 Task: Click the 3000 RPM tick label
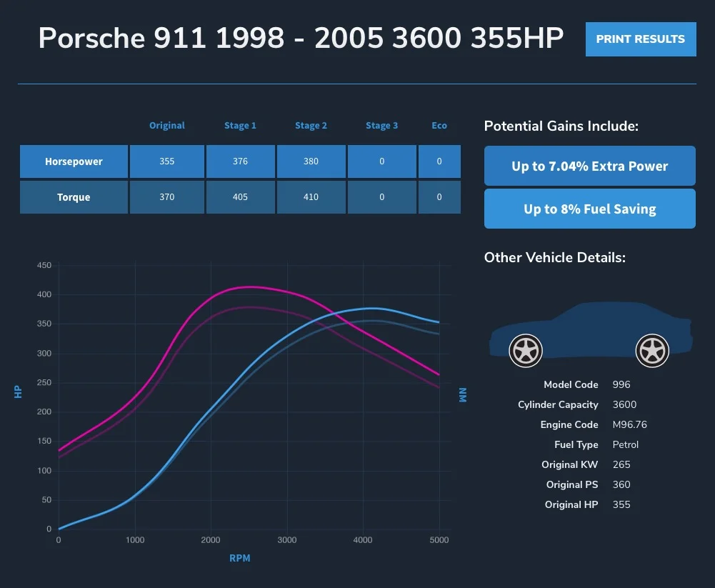287,540
